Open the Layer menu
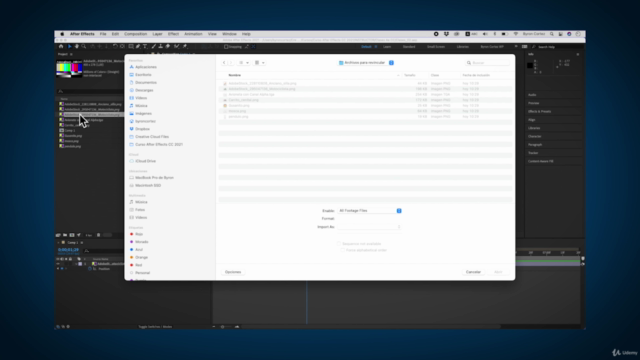This screenshot has height=360, width=640. point(158,34)
